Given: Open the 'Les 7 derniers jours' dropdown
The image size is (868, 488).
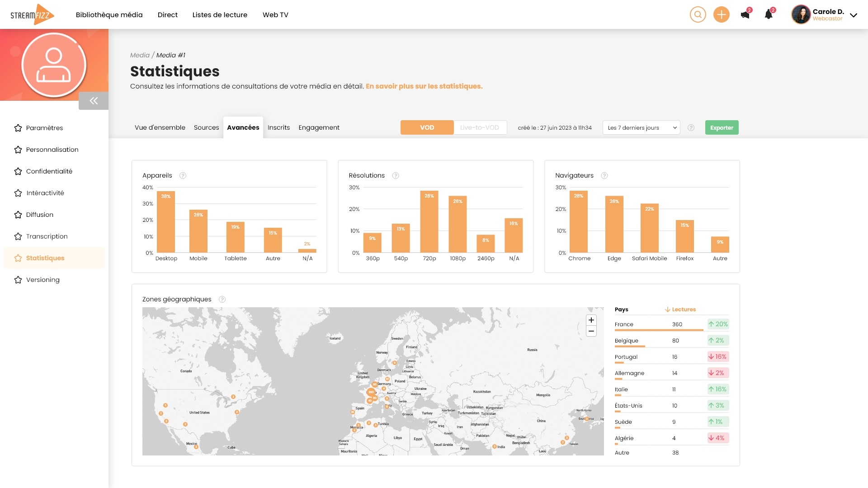Looking at the screenshot, I should 641,127.
